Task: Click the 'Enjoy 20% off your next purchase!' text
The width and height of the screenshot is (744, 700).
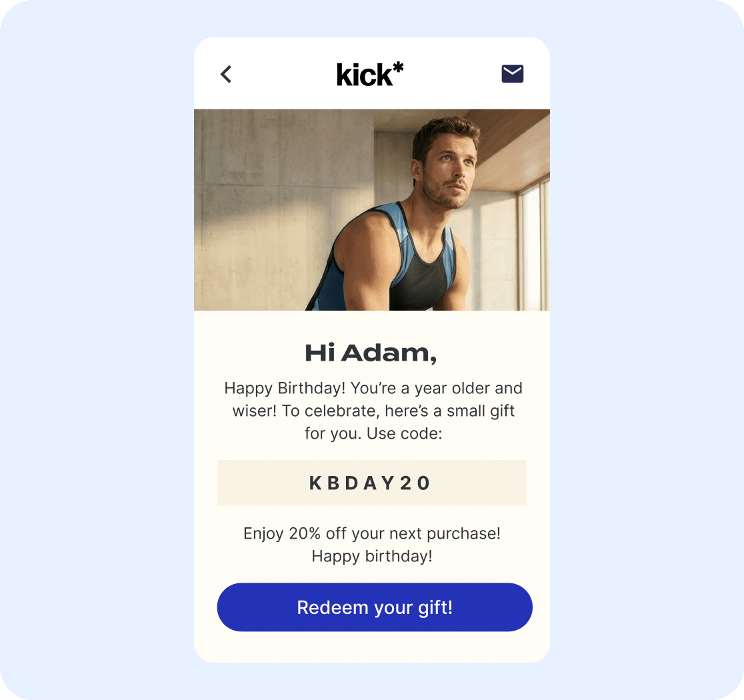Action: 372,533
